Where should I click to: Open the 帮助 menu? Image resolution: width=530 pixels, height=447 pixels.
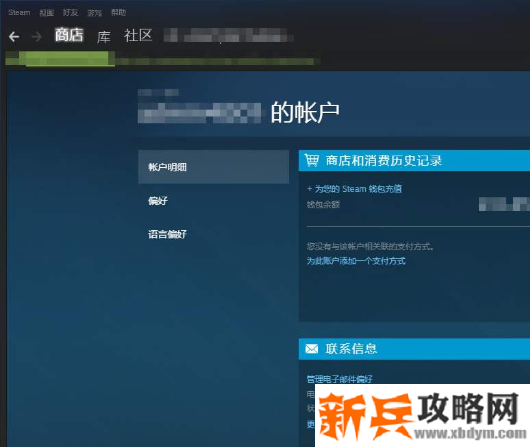[x=119, y=13]
